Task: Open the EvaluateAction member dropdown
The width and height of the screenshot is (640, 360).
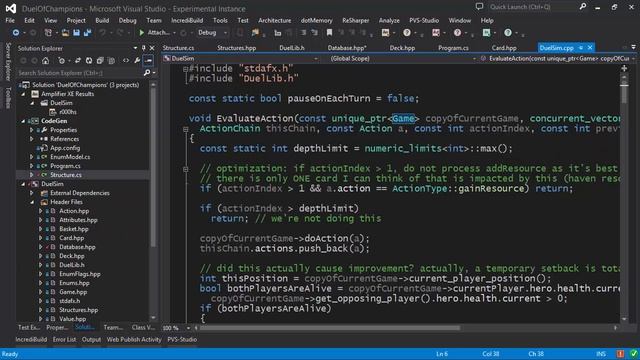Action: (633, 59)
